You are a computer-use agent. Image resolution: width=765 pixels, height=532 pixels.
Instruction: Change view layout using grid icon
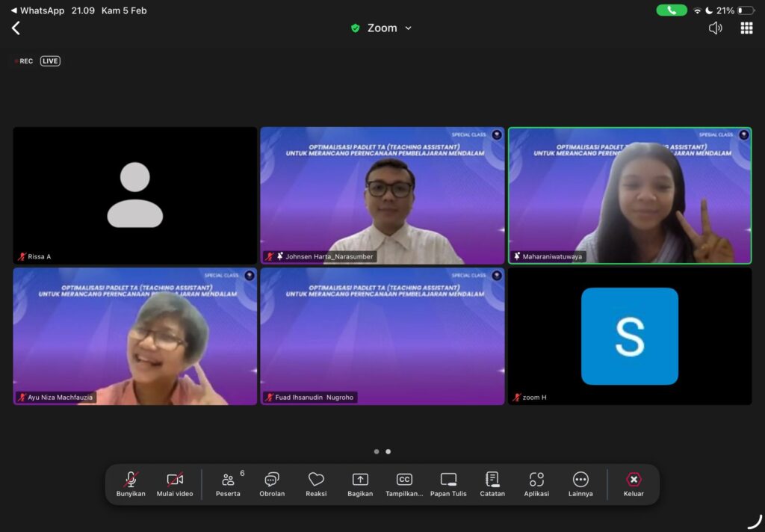746,28
